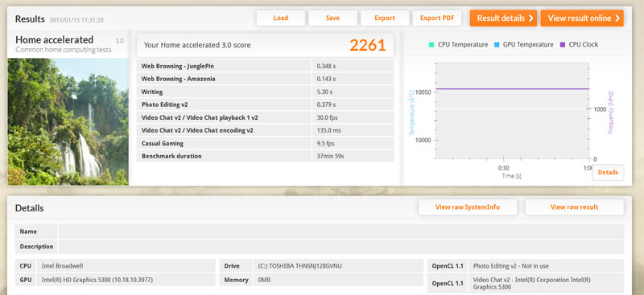Screen dimensions: 644x295
Task: Select the Video Chat encoding v2 row
Action: [x=265, y=130]
